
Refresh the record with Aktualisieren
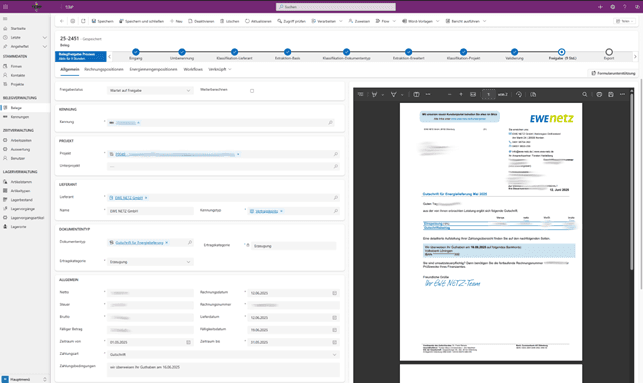[258, 21]
